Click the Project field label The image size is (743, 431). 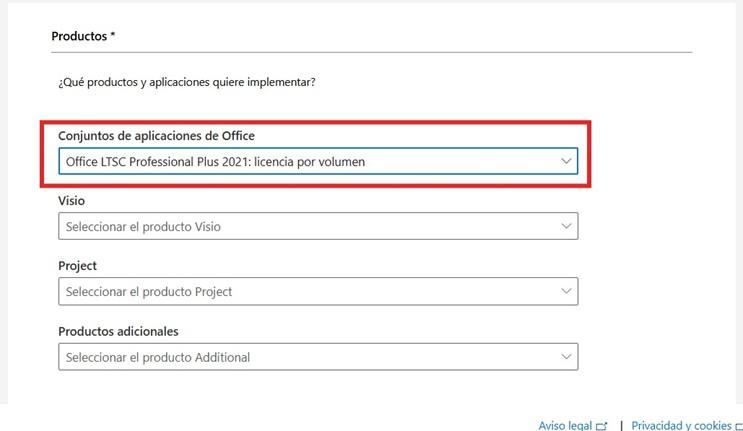[x=78, y=266]
